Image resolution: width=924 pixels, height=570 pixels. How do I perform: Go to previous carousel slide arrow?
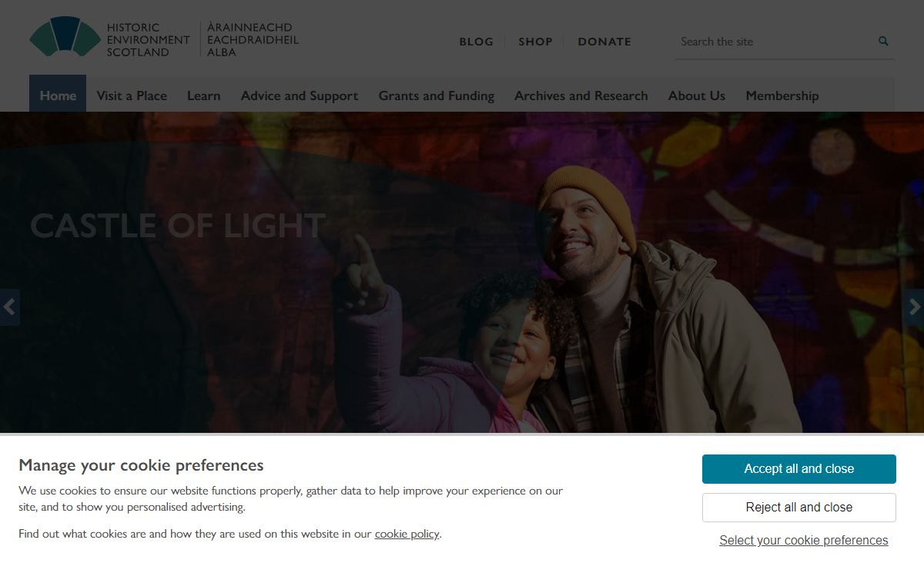click(x=9, y=307)
